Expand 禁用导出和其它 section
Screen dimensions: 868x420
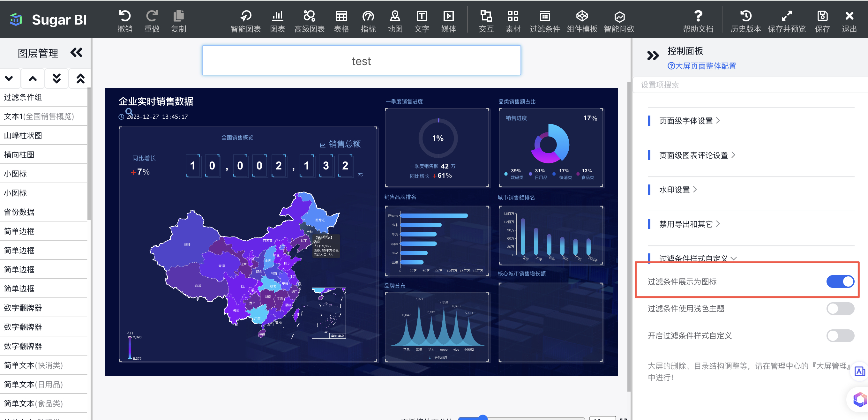point(689,224)
